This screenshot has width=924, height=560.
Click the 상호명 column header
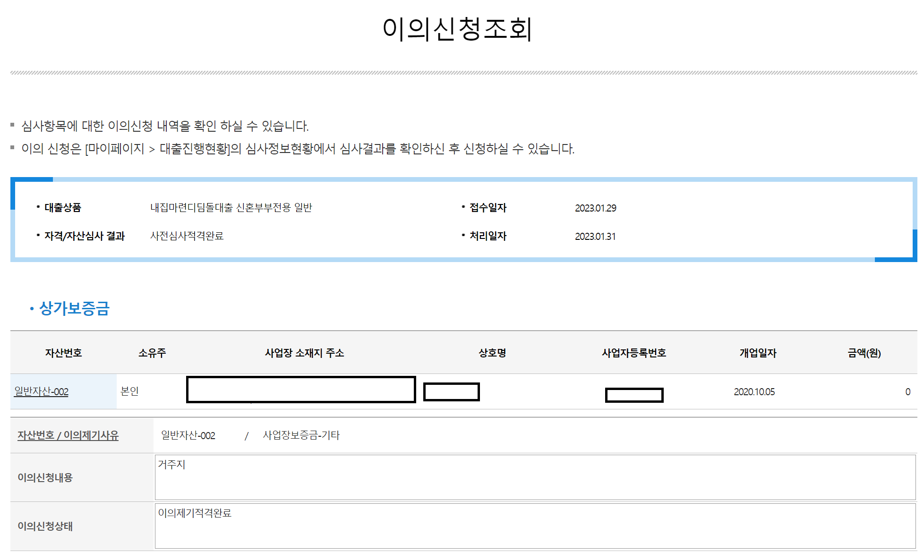[492, 353]
